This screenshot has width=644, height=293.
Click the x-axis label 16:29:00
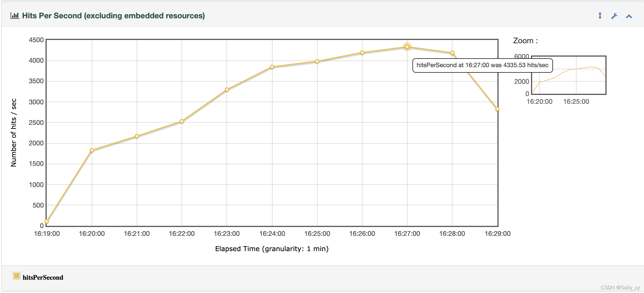click(498, 234)
